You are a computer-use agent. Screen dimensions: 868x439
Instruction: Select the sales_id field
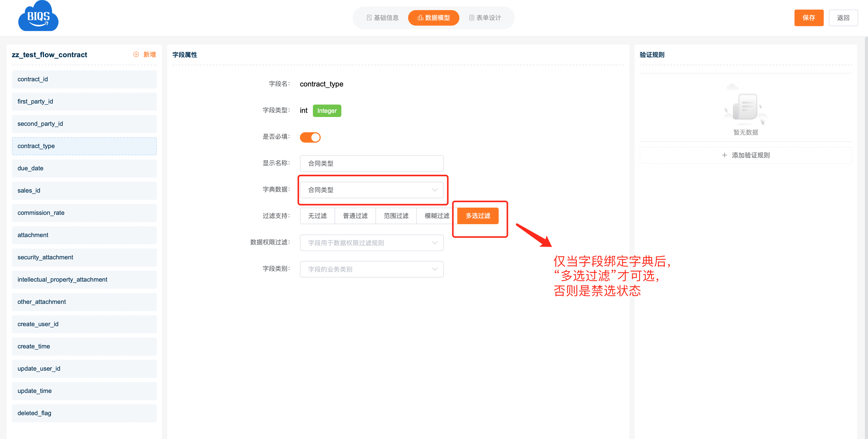(x=84, y=190)
